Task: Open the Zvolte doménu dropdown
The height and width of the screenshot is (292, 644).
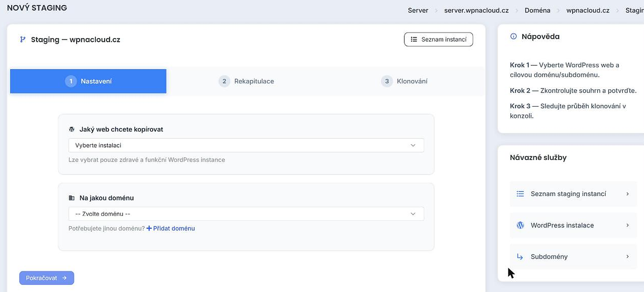Action: click(246, 214)
